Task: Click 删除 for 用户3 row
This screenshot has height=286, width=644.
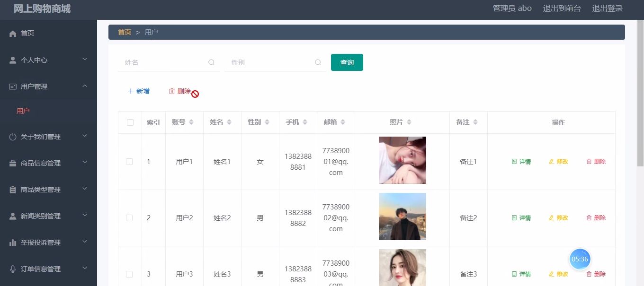Action: (x=596, y=274)
